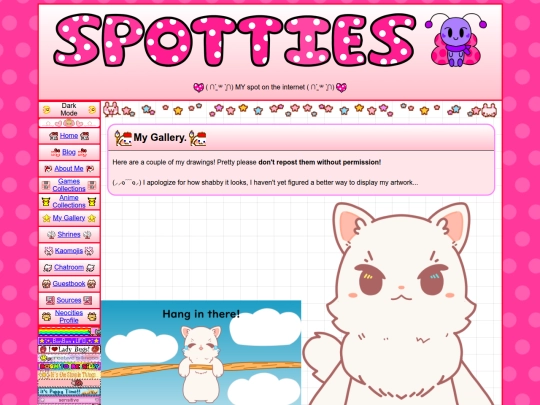Click the icon before Shrines
This screenshot has height=405, width=540.
point(51,235)
